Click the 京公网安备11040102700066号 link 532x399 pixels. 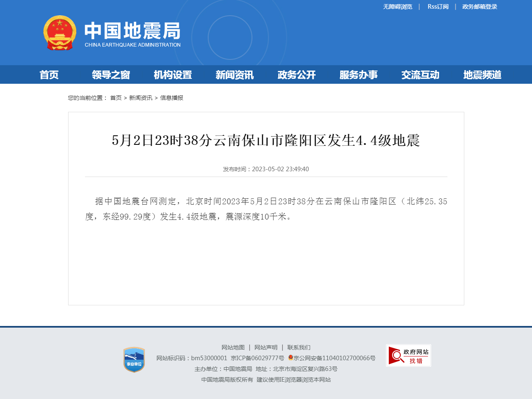335,358
